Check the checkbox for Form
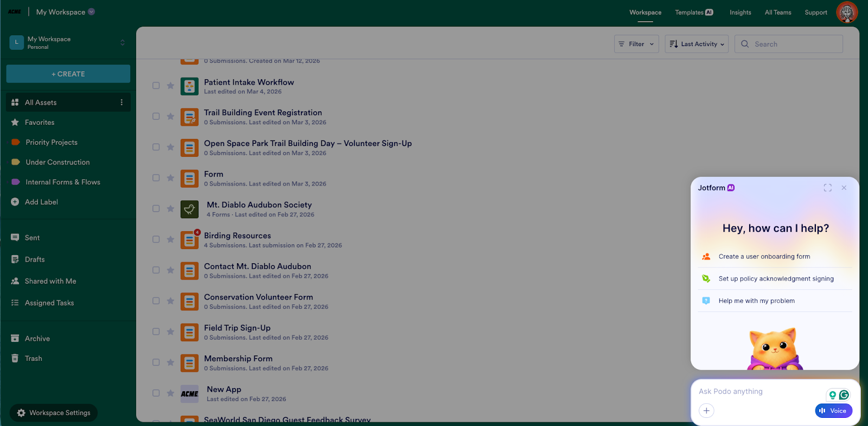The image size is (868, 426). point(156,178)
